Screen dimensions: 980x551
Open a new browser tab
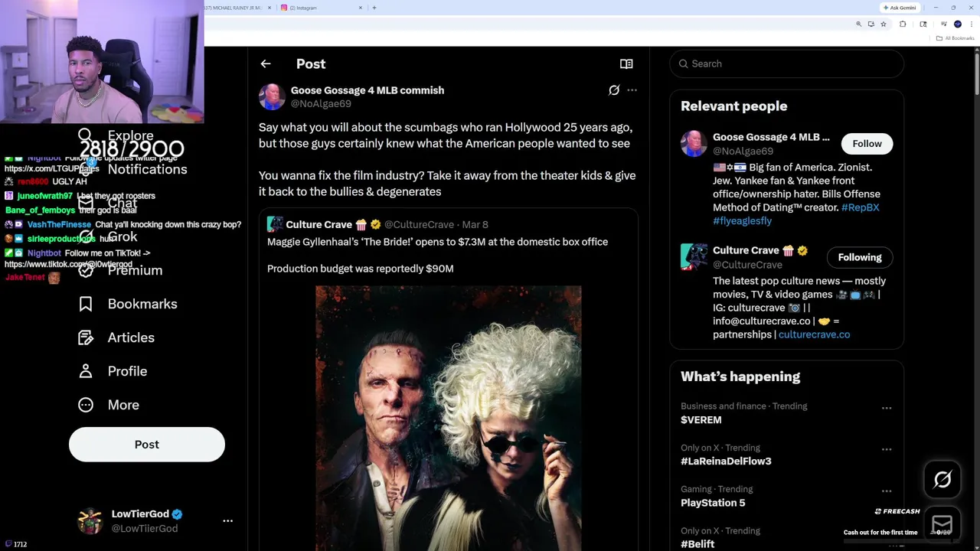tap(374, 8)
